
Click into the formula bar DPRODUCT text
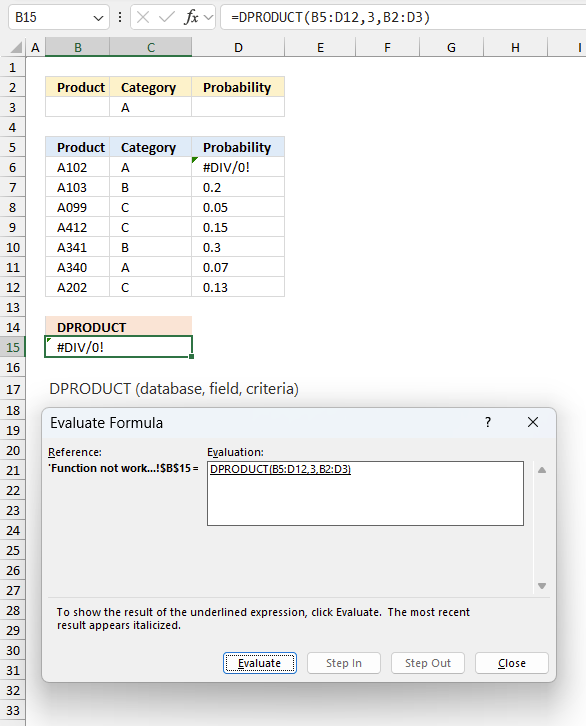[330, 18]
